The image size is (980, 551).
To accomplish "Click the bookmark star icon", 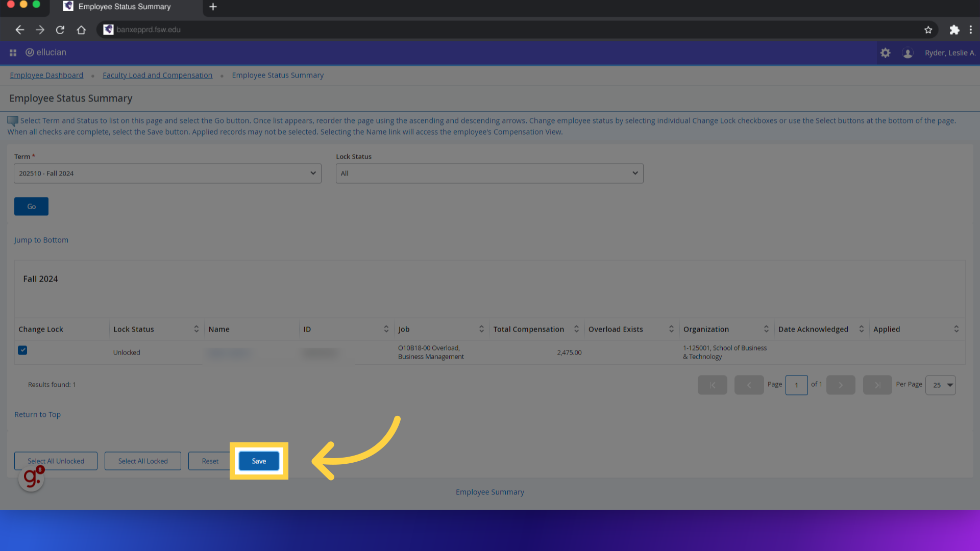I will tap(929, 29).
